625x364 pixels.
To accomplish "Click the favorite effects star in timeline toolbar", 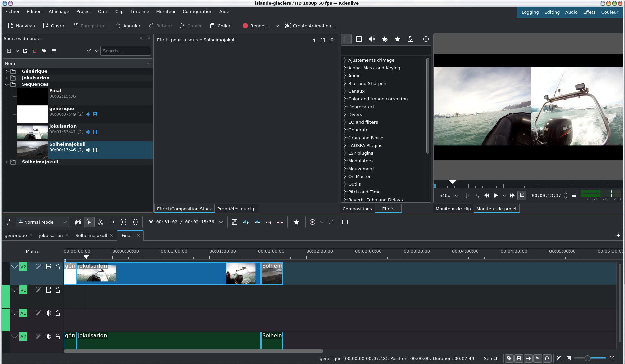I will [x=296, y=222].
